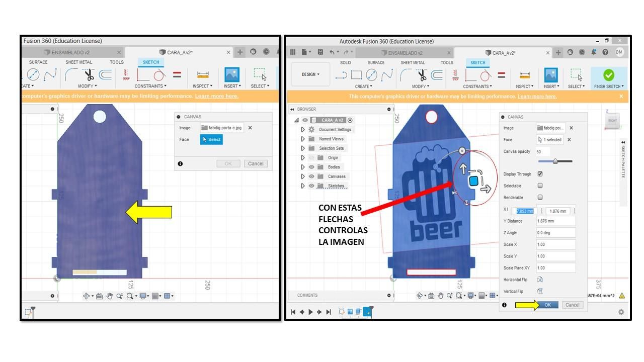Viewport: 644px width, 362px height.
Task: Click the Notifications bell icon
Action: (594, 52)
